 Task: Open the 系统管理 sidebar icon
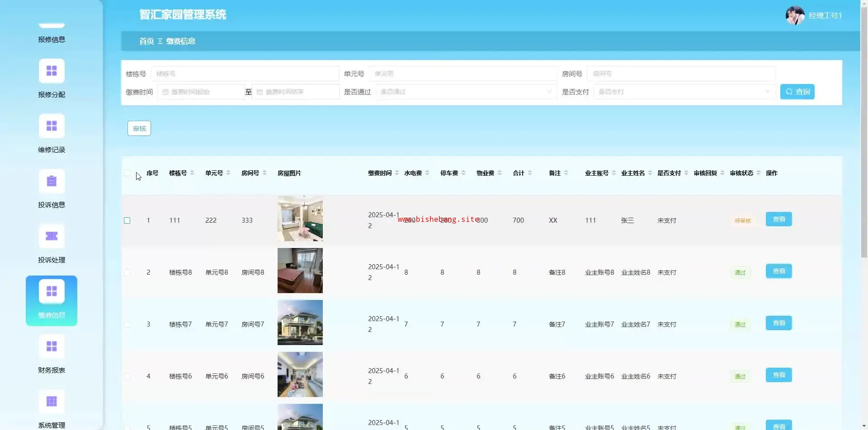[x=52, y=402]
